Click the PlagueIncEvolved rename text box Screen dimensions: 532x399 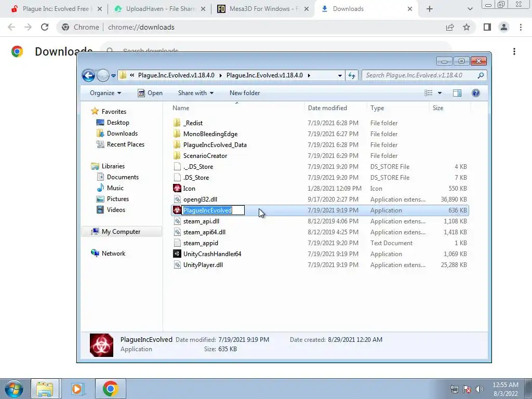(x=213, y=210)
